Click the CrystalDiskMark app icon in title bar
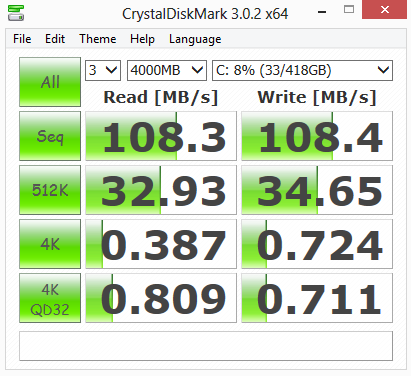The image size is (411, 376). 16,13
